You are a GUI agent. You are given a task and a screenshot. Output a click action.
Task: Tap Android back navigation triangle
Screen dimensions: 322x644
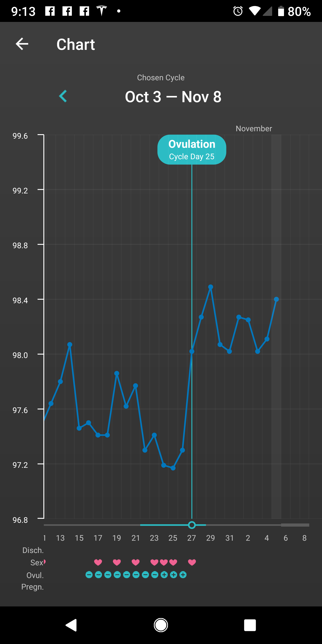pyautogui.click(x=71, y=625)
